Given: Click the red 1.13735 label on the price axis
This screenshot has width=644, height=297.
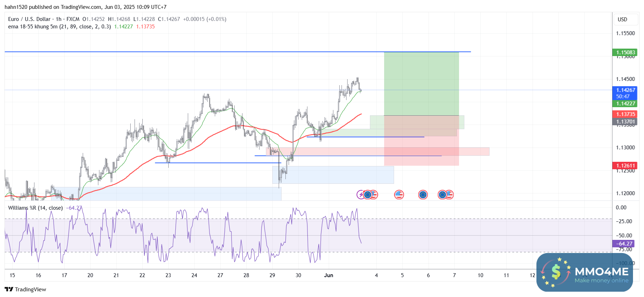Looking at the screenshot, I should [x=626, y=114].
